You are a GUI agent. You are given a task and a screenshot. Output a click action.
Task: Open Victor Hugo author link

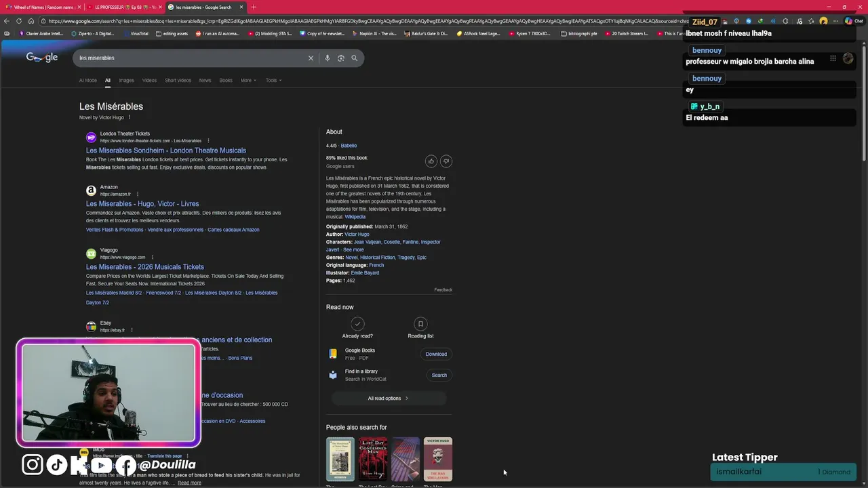click(357, 235)
